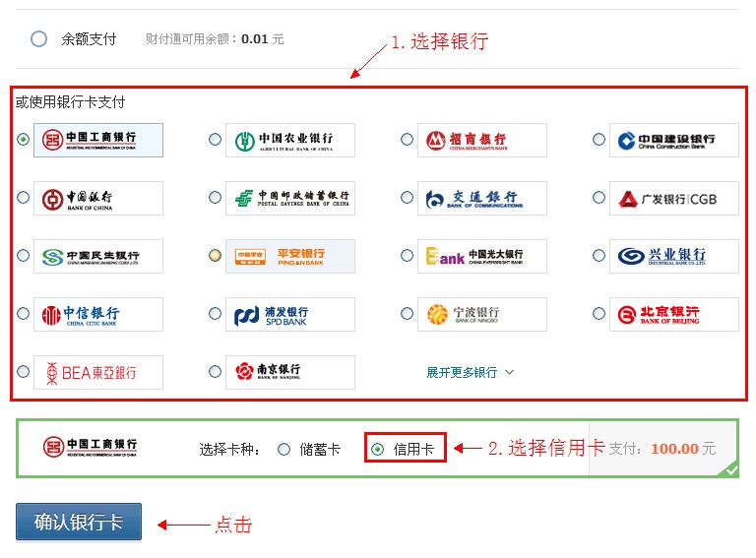Screen dimensions: 756x558
Task: Select radio button for 中国邮政储蓄银行
Action: pos(215,198)
